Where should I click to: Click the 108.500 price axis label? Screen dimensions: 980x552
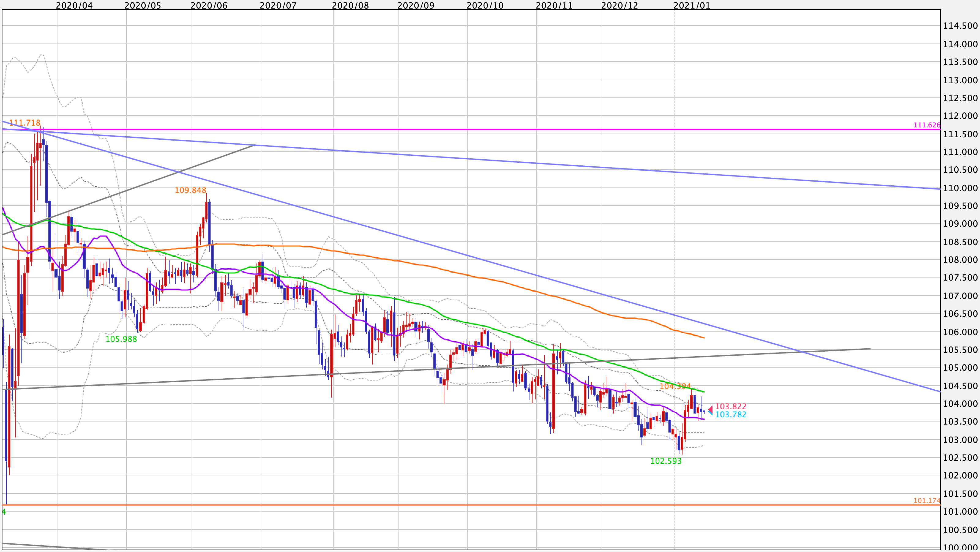click(960, 242)
